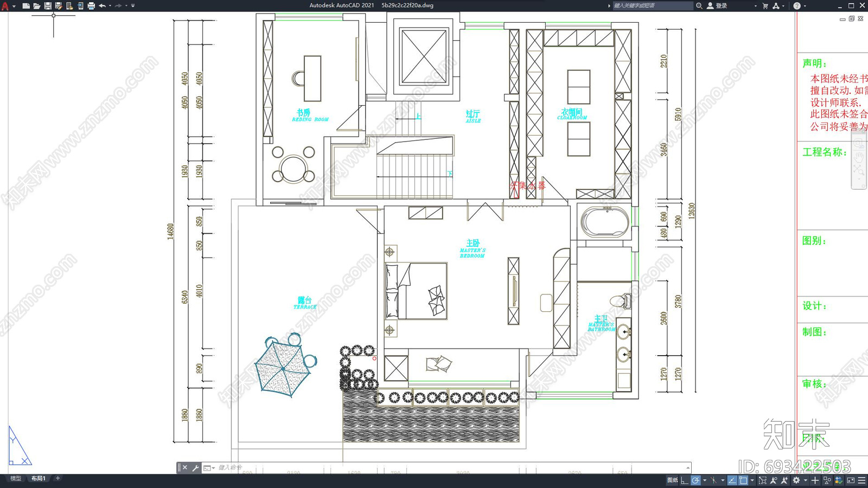The height and width of the screenshot is (488, 868).
Task: Toggle Object snap tracking in status bar
Action: pyautogui.click(x=732, y=480)
